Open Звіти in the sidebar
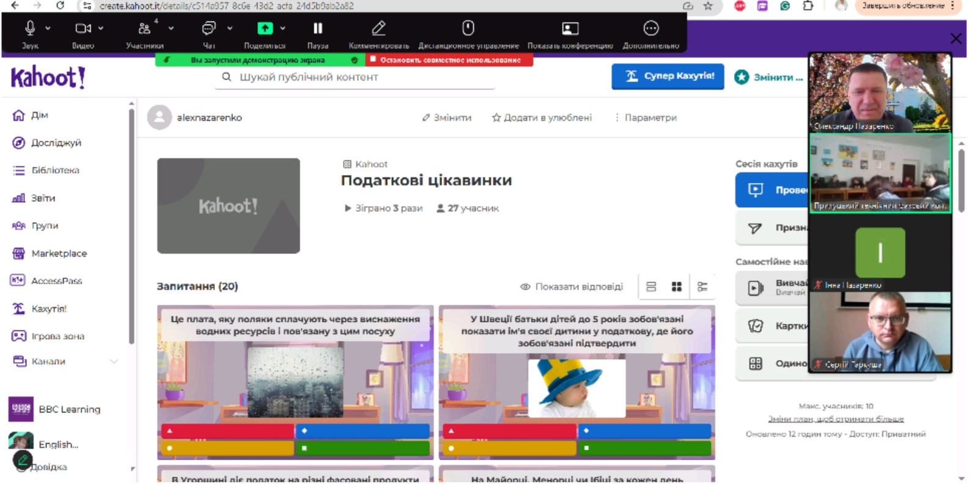Image resolution: width=980 pixels, height=484 pixels. point(34,198)
